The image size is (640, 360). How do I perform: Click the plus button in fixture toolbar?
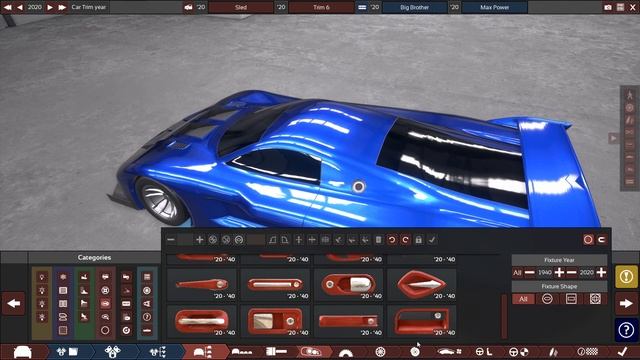tap(199, 240)
